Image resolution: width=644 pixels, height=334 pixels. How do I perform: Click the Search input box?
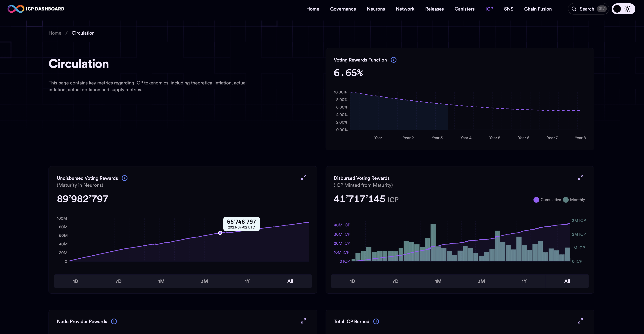588,9
